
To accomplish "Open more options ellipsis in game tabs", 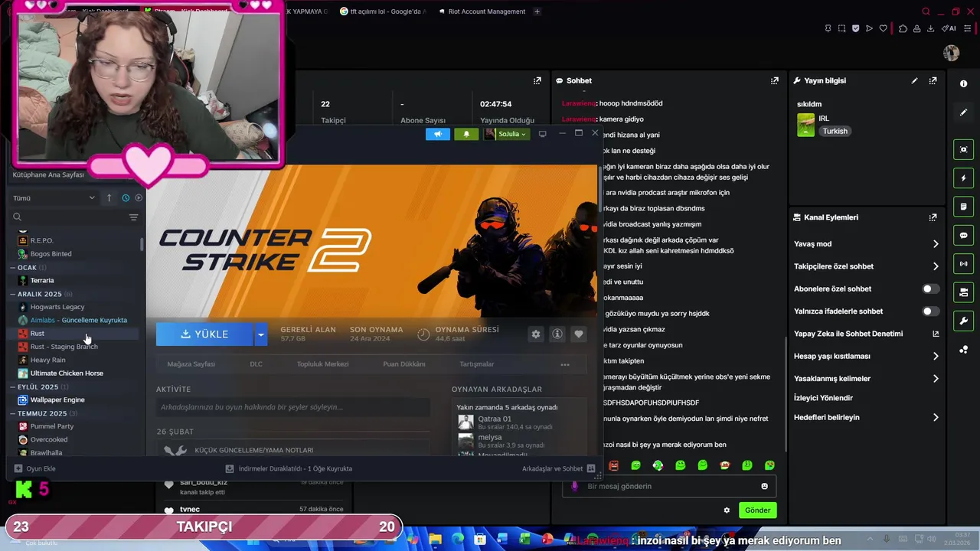I will coord(565,364).
